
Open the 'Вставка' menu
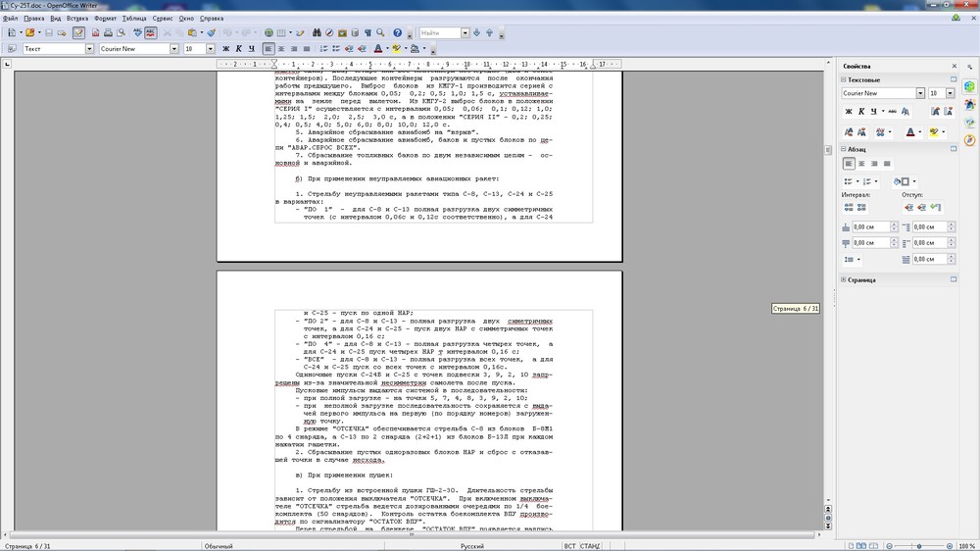pos(77,18)
